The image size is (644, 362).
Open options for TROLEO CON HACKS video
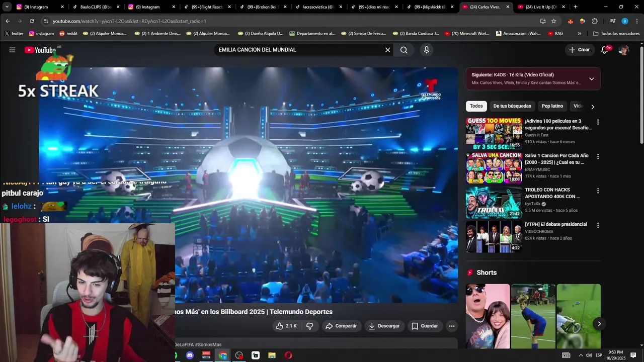(x=598, y=191)
